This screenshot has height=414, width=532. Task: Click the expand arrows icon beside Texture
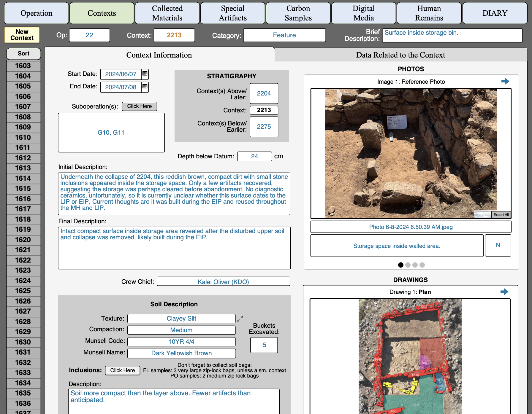240,319
